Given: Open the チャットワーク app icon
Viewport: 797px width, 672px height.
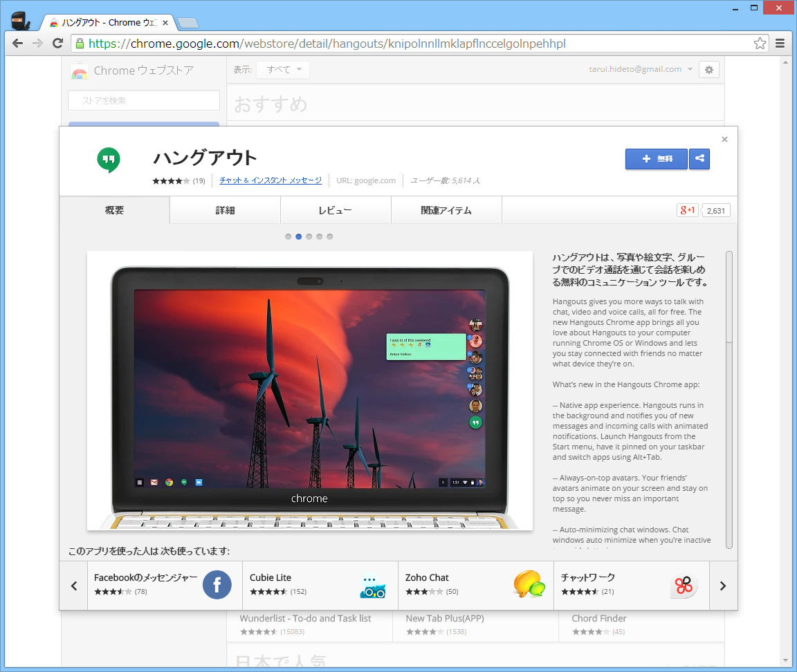Looking at the screenshot, I should 684,585.
